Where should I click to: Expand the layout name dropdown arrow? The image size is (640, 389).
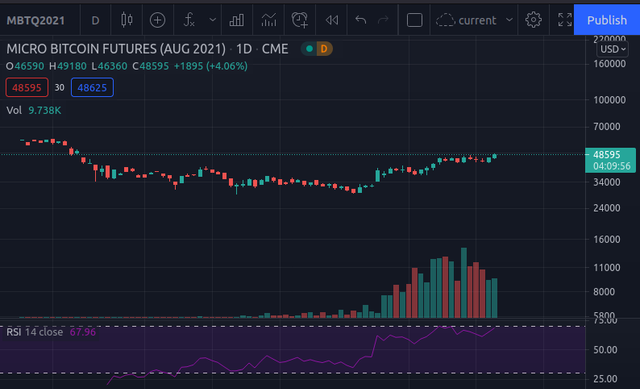[x=509, y=20]
